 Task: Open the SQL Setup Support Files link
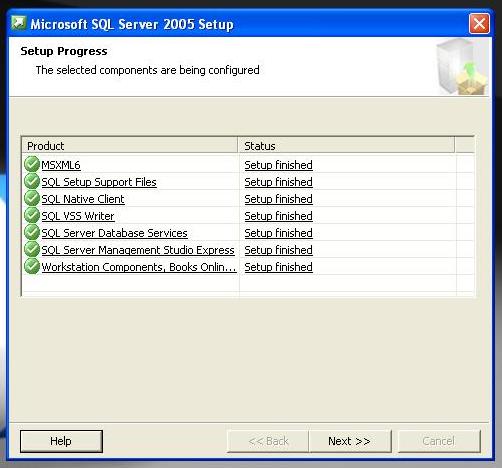[99, 182]
